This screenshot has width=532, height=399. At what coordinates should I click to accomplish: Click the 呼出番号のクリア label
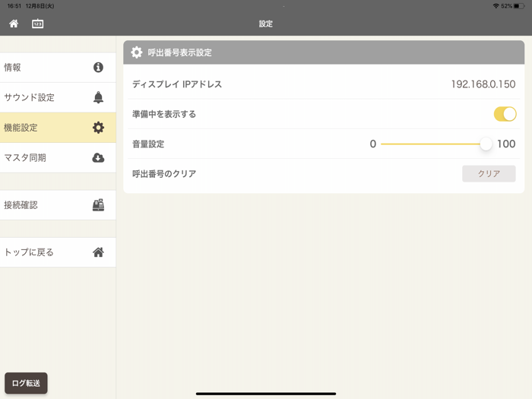click(164, 174)
